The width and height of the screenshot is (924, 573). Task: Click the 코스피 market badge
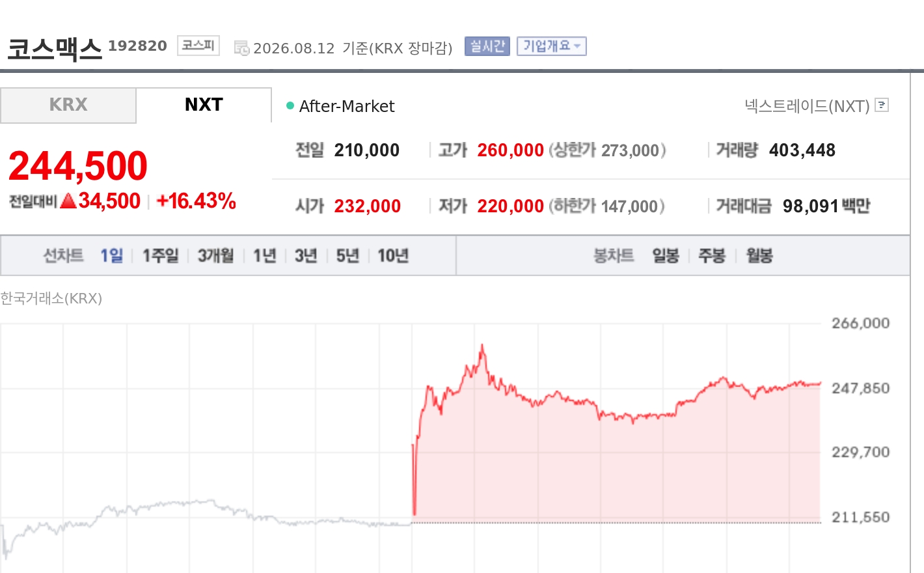point(198,46)
